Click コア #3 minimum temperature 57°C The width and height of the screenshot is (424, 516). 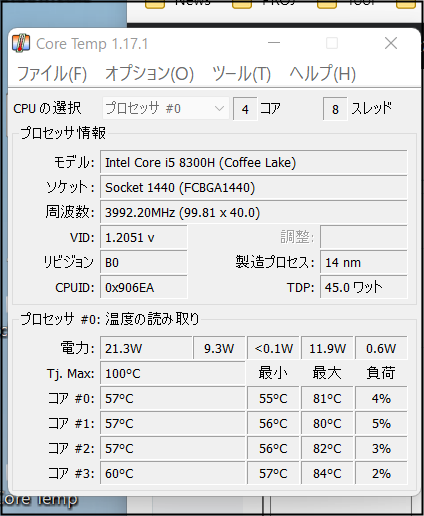[273, 473]
